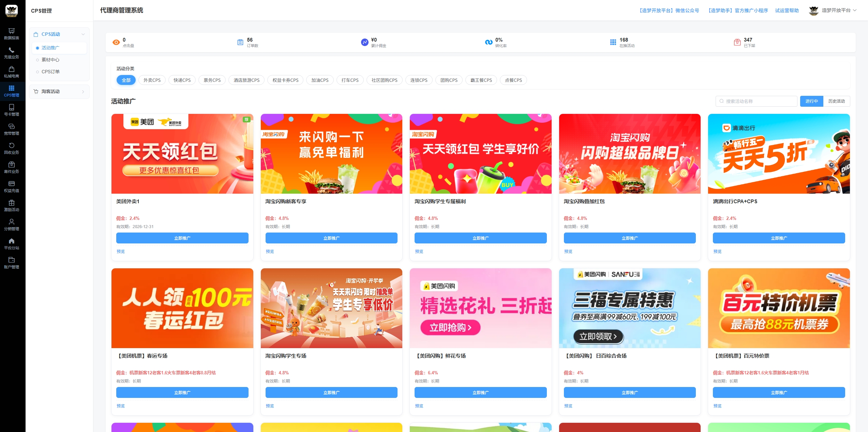Collapse the CPS活动 menu group
Image resolution: width=868 pixels, height=432 pixels.
click(59, 34)
